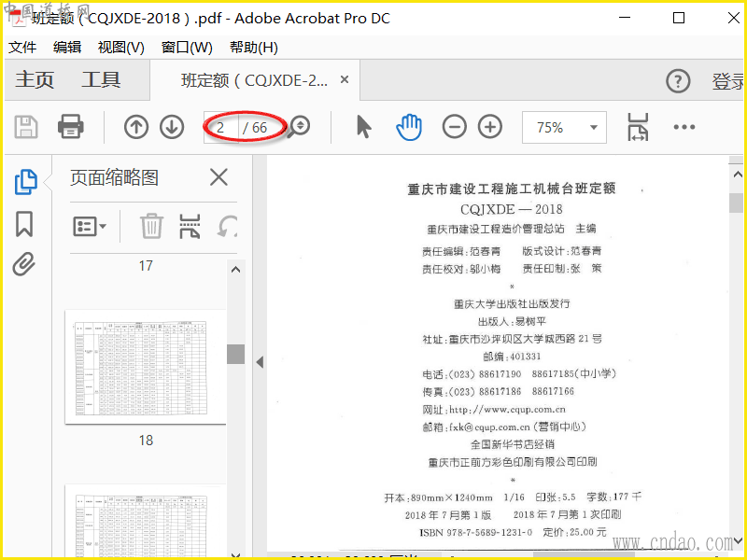747x560 pixels.
Task: Click the ISBN 978-7-5689-1231-0 text
Action: coord(475,532)
